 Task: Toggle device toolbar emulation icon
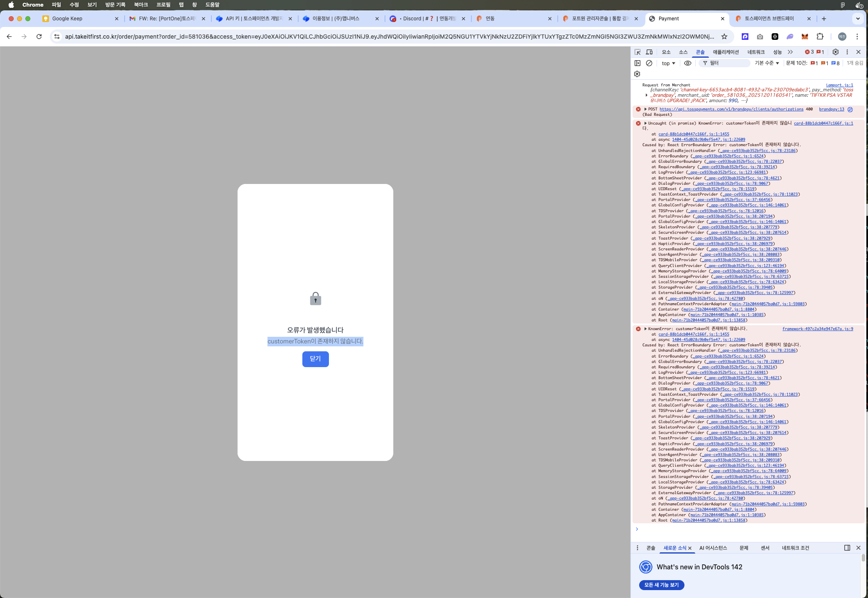pos(649,52)
